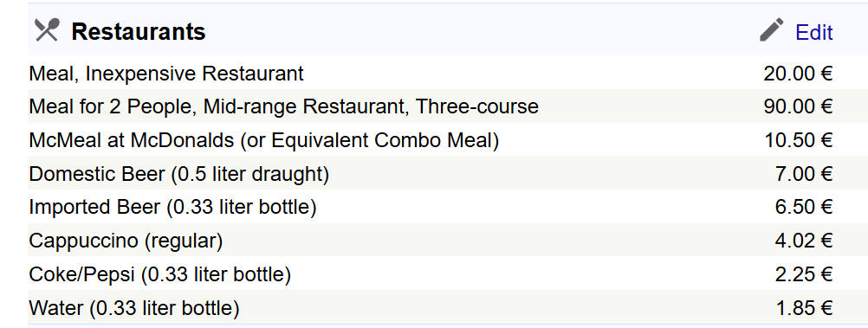This screenshot has height=328, width=868.
Task: Select the 1.85 € water price
Action: [805, 307]
